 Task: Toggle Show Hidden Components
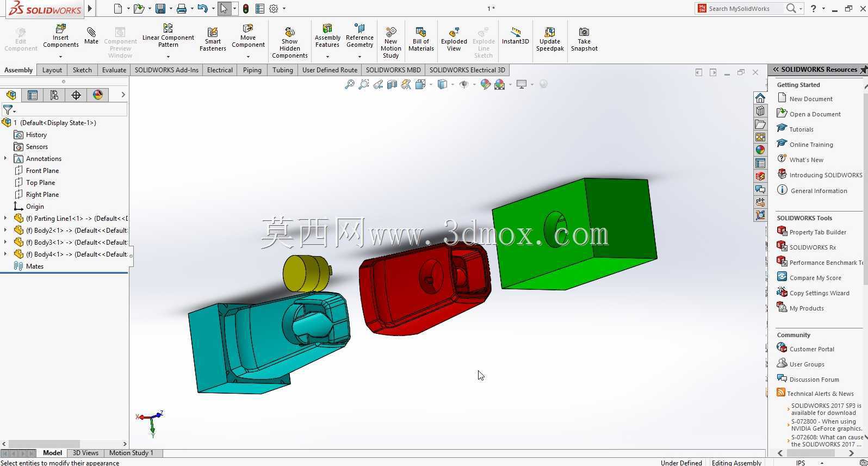pos(289,42)
